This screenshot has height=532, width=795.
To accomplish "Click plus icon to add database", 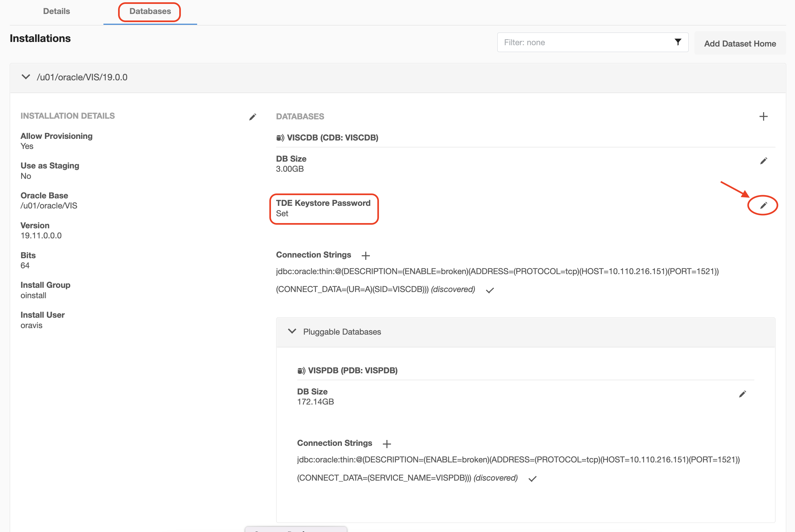I will [x=763, y=116].
